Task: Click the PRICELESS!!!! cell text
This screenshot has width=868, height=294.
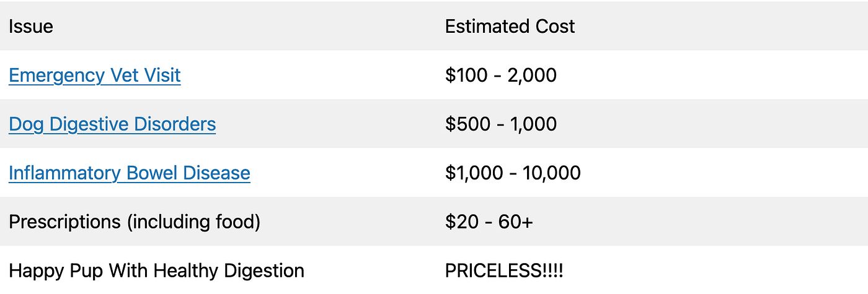Action: pos(504,270)
